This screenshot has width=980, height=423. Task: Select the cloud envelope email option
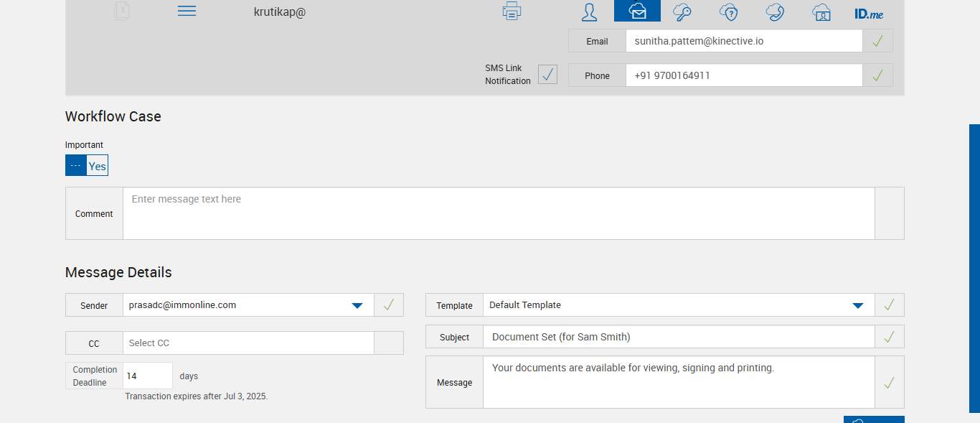pyautogui.click(x=637, y=11)
